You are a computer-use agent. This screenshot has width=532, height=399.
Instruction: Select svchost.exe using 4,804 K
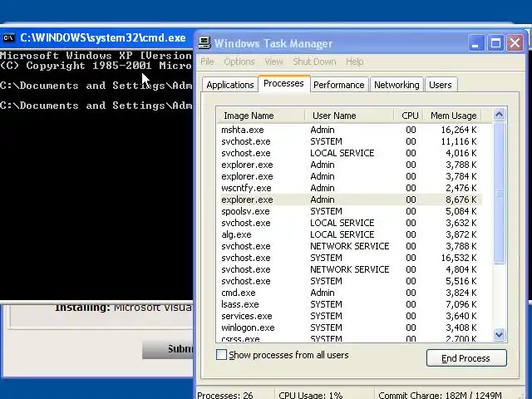point(349,269)
